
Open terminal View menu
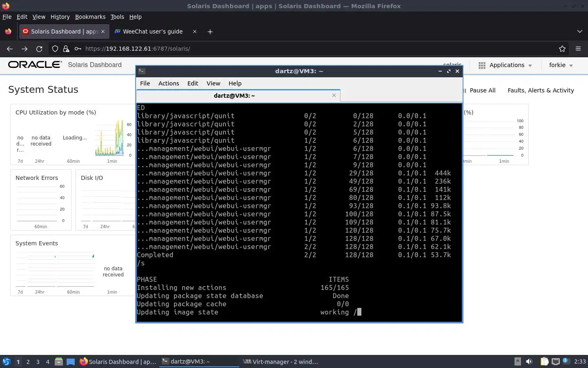click(213, 83)
